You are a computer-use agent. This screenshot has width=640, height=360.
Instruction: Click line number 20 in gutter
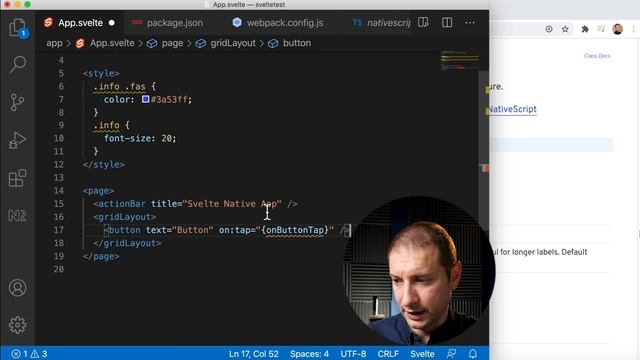tap(59, 269)
